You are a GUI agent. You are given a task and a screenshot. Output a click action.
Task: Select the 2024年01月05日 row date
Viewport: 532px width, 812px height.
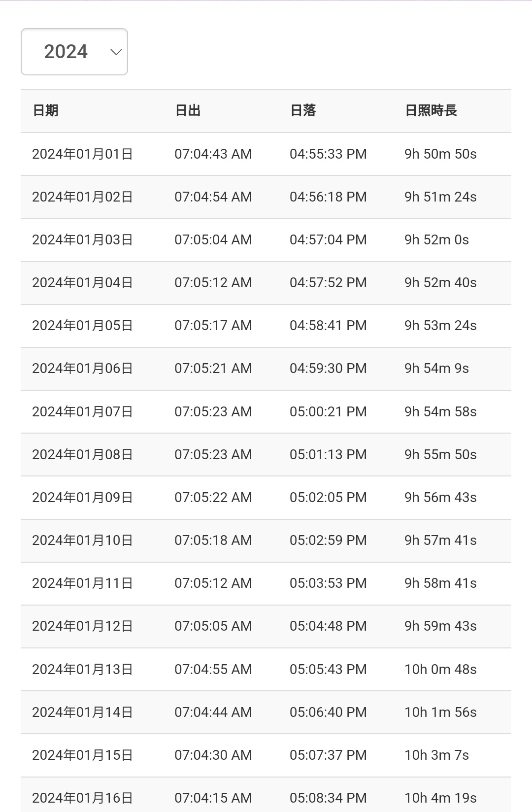pyautogui.click(x=83, y=326)
